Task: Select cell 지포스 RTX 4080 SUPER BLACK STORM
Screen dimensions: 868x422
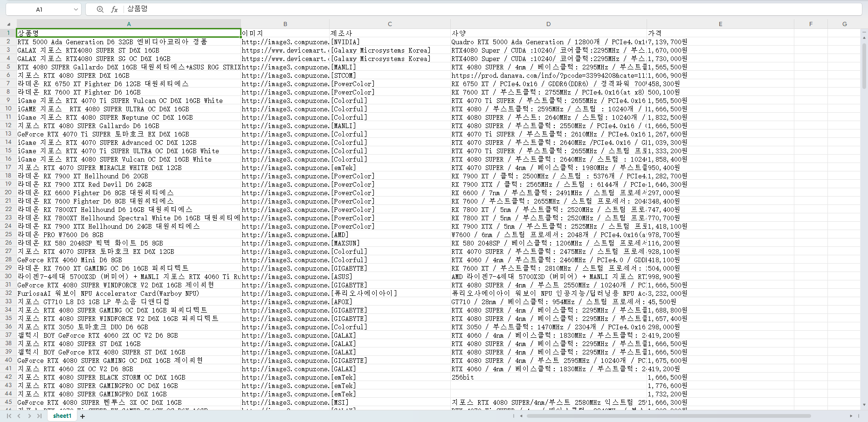Action: tap(129, 377)
